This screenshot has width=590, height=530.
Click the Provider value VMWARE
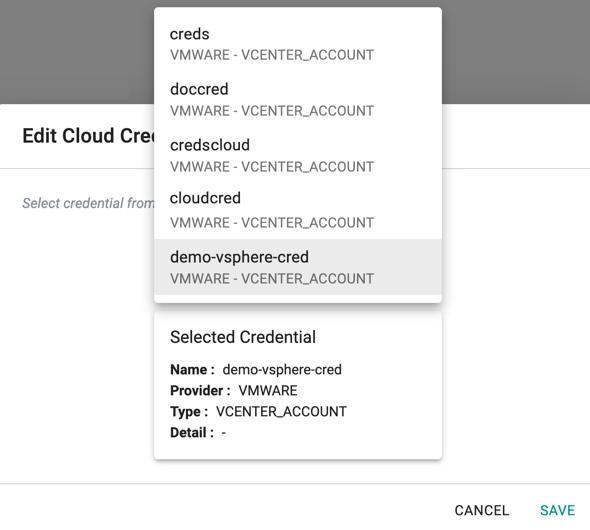coord(268,390)
